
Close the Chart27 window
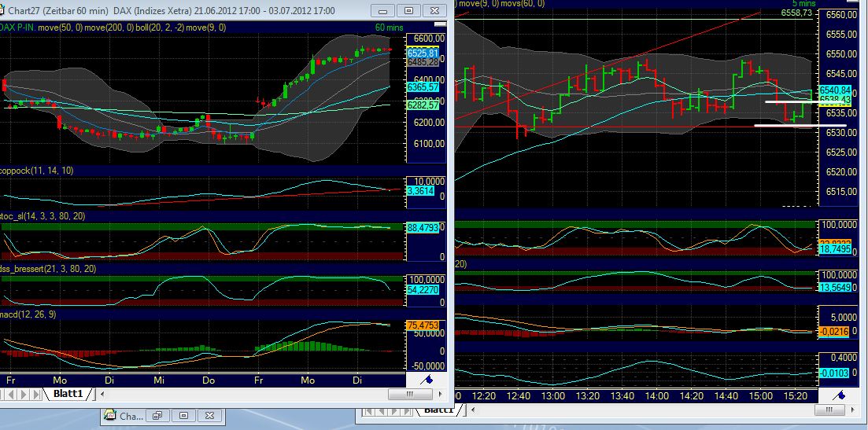coord(435,10)
